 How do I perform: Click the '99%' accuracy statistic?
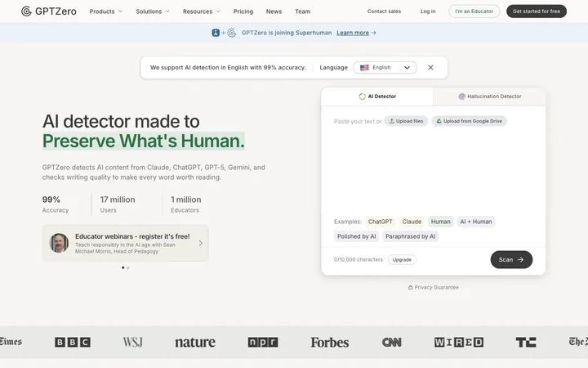pos(51,200)
